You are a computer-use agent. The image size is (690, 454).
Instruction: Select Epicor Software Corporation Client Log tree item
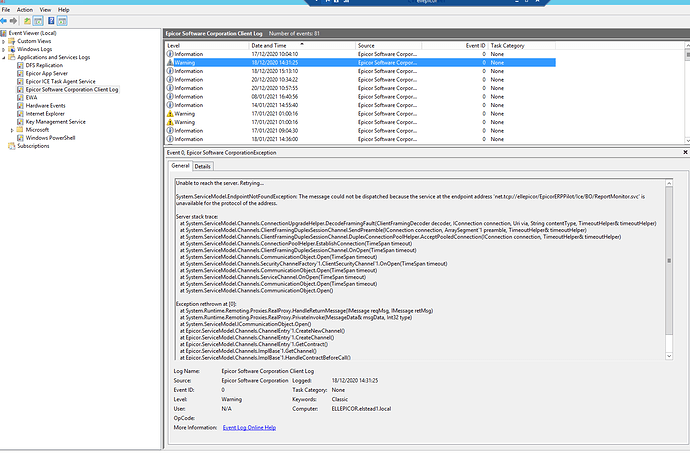(72, 89)
